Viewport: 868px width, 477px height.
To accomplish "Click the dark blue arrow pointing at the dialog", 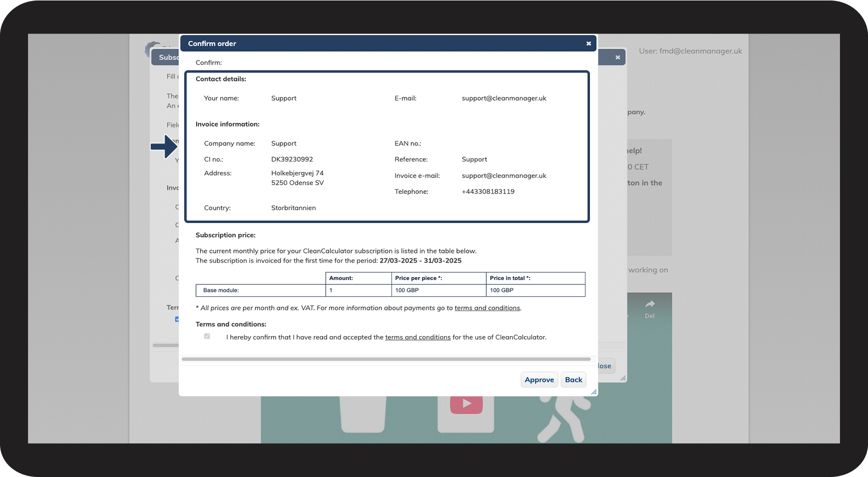I will 164,146.
